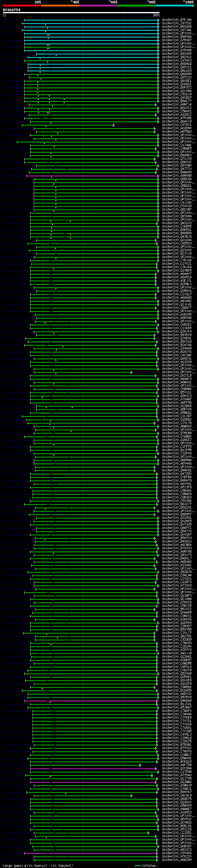Select hit label UniRef100_A9NVN9
197x868 pixels.
coord(177,176)
